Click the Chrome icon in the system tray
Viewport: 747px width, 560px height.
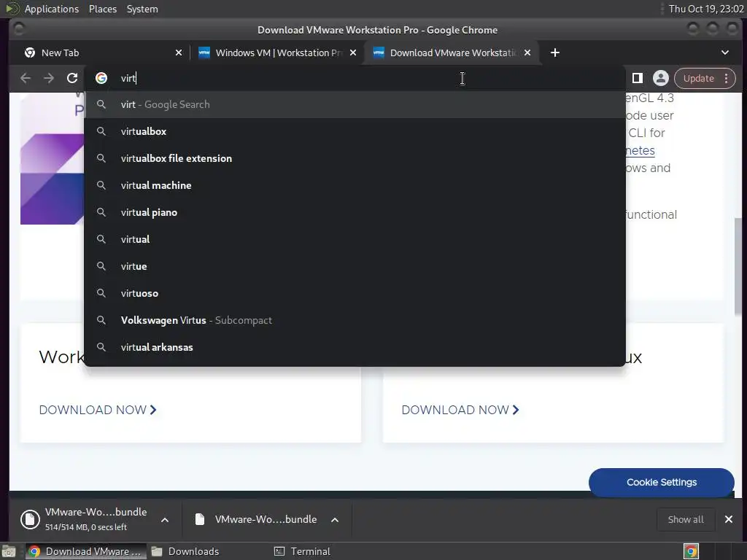coord(690,551)
